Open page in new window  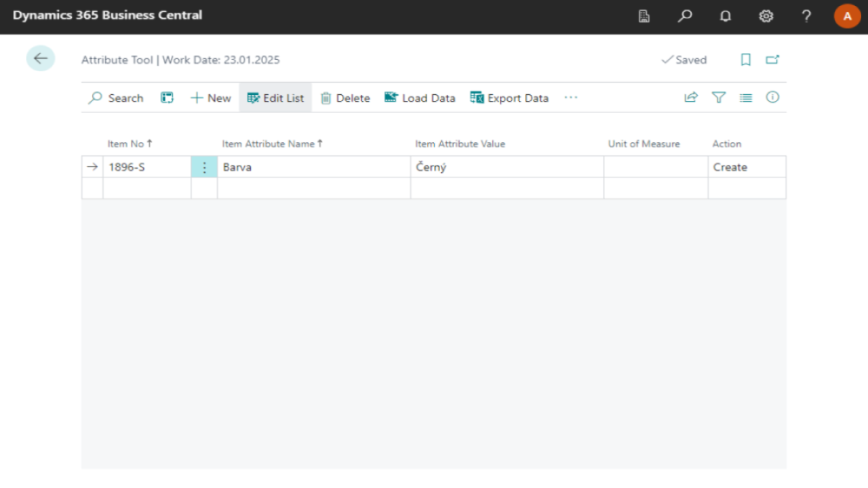(772, 60)
